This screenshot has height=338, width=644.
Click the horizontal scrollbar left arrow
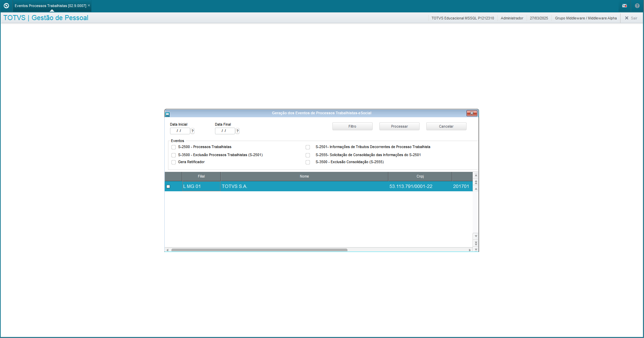[x=167, y=250]
